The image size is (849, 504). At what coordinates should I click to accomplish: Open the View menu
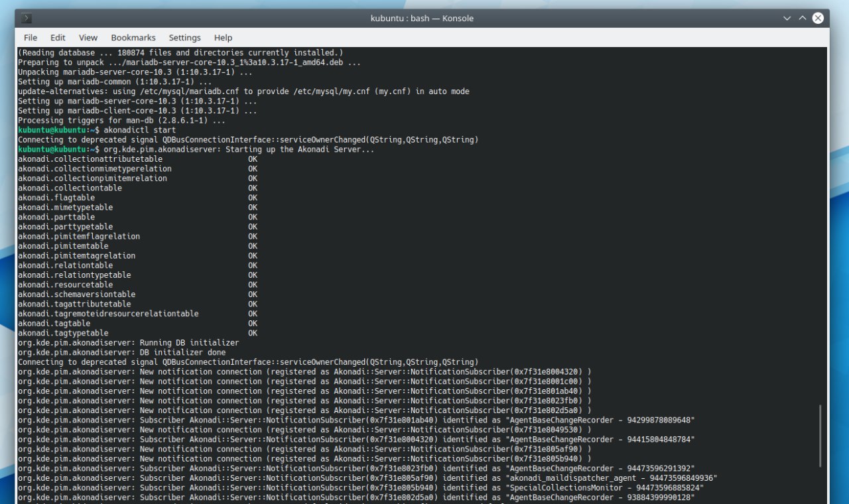88,38
